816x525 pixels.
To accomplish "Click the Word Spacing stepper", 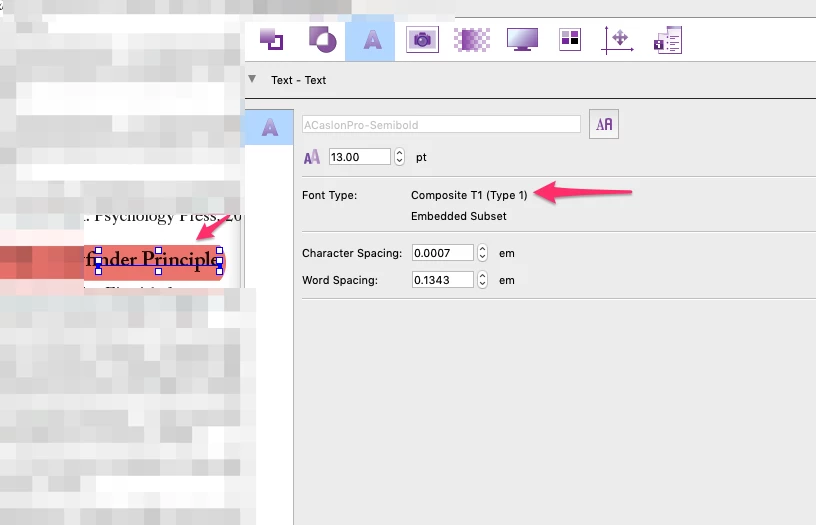I will [x=482, y=280].
